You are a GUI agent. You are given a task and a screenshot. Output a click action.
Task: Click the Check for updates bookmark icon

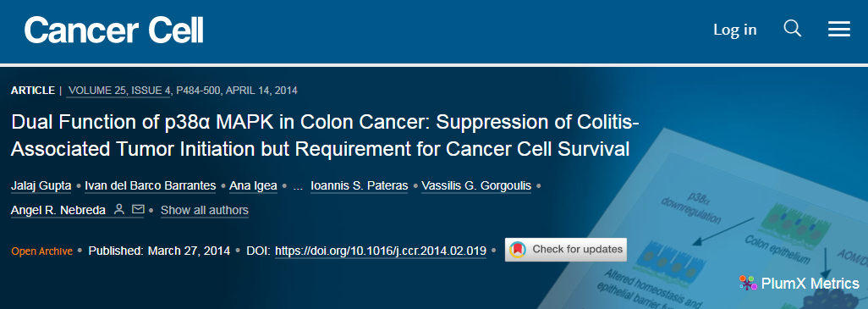click(x=518, y=250)
